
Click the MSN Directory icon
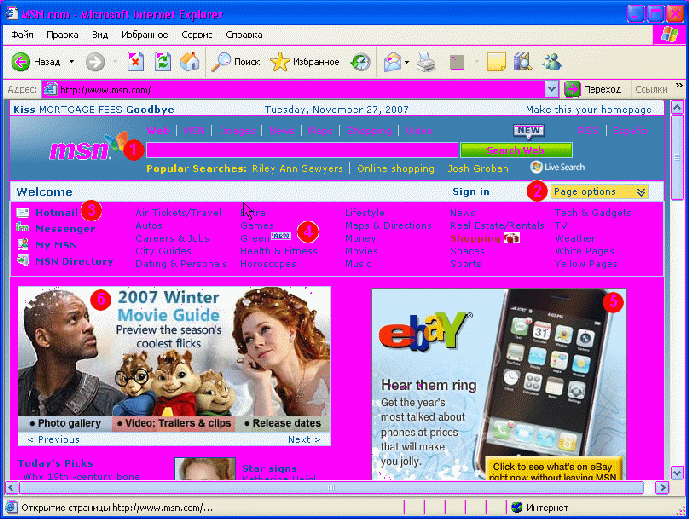point(23,261)
